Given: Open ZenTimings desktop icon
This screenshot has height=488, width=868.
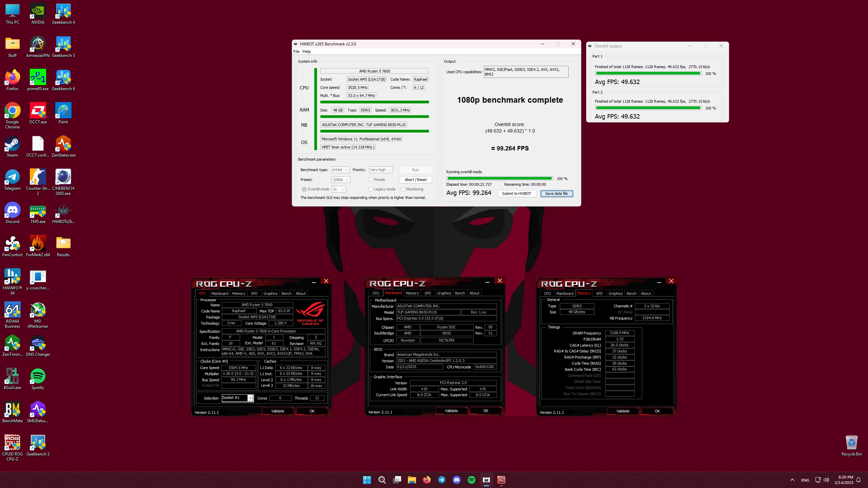Looking at the screenshot, I should (x=13, y=346).
